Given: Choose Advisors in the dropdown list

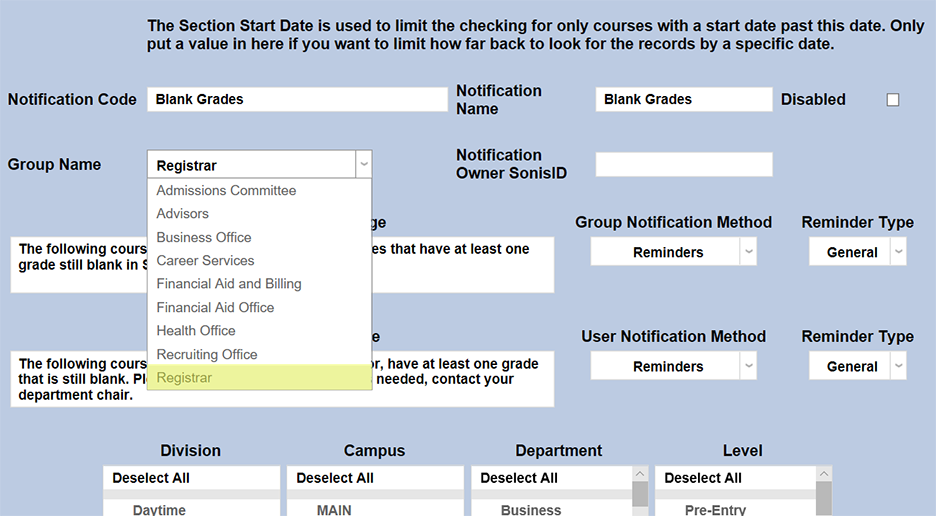Looking at the screenshot, I should coord(183,214).
